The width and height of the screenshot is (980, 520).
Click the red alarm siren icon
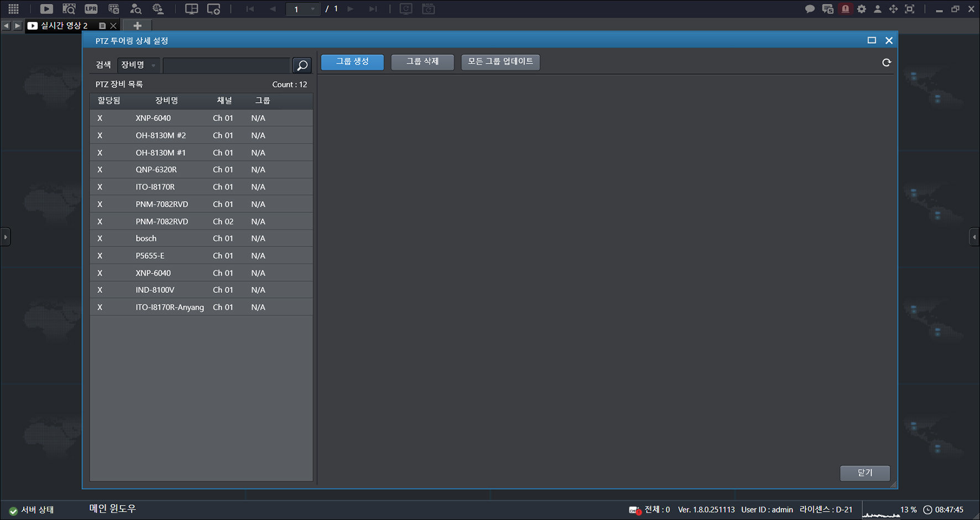[x=845, y=9]
